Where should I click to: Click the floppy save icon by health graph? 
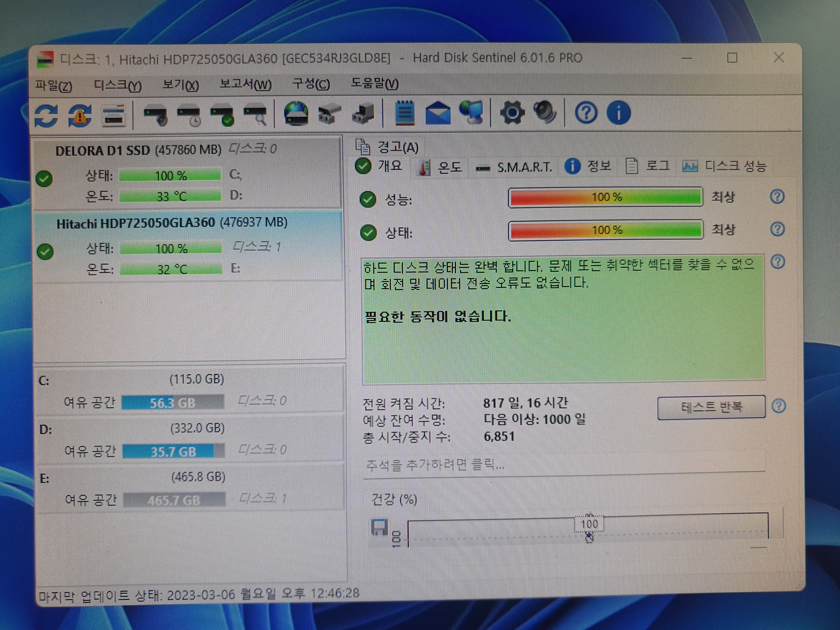coord(379,527)
